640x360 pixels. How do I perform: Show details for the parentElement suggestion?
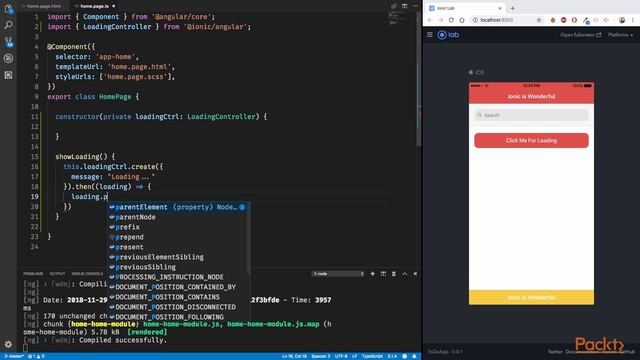[242, 207]
